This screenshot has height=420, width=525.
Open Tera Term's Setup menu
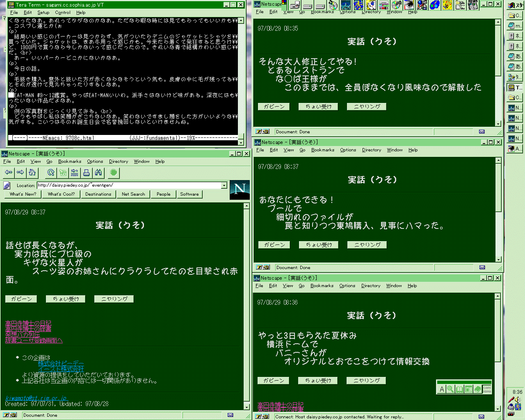coord(43,13)
